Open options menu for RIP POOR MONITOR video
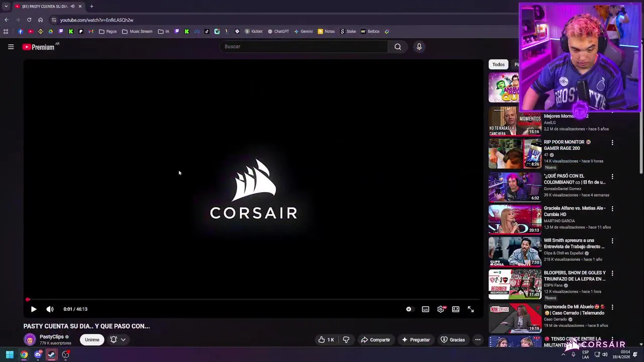 click(612, 143)
